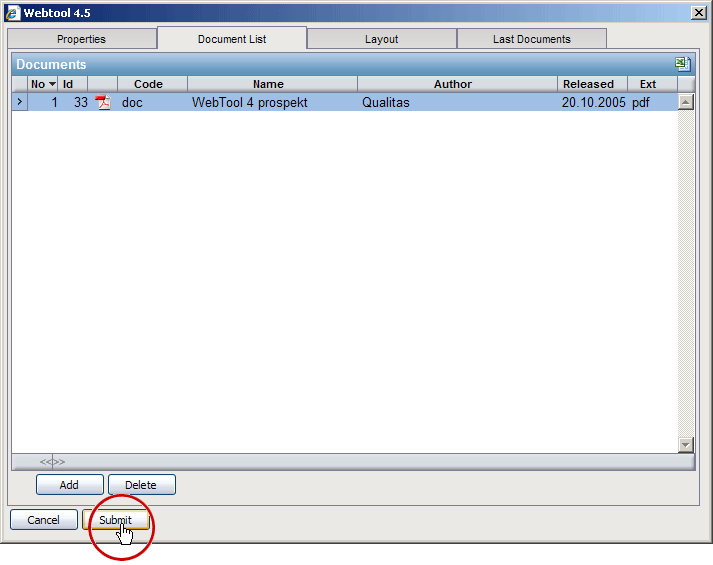This screenshot has height=565, width=713.
Task: Click the scroll up arrow of the list
Action: coord(686,101)
